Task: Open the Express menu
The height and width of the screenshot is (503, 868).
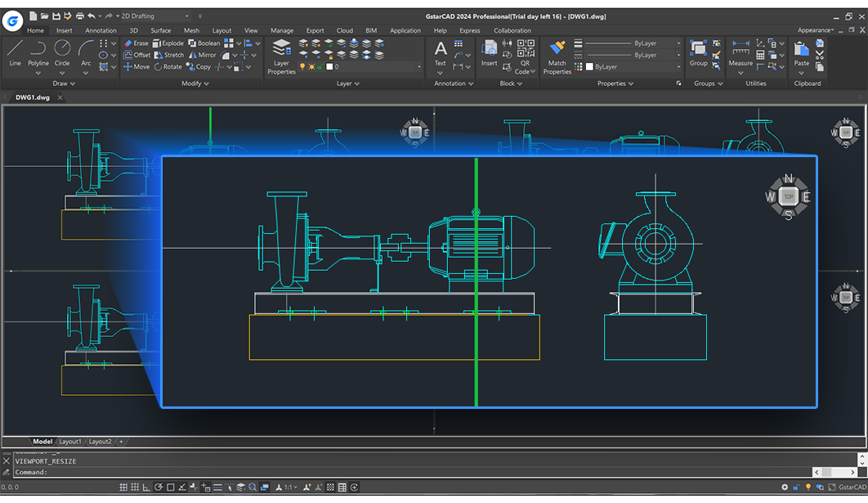Action: (x=470, y=30)
